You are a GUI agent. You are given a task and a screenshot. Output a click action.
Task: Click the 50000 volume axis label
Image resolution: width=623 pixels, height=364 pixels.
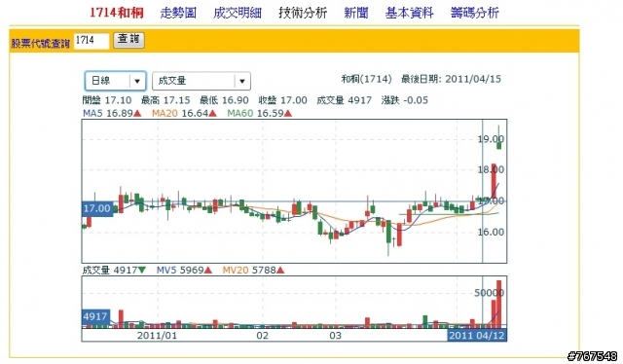[x=489, y=293]
